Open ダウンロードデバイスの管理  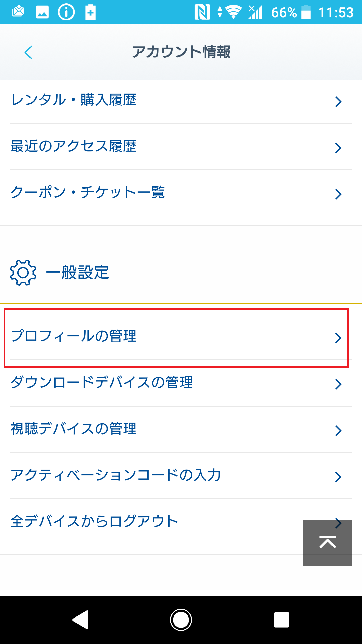[181, 383]
